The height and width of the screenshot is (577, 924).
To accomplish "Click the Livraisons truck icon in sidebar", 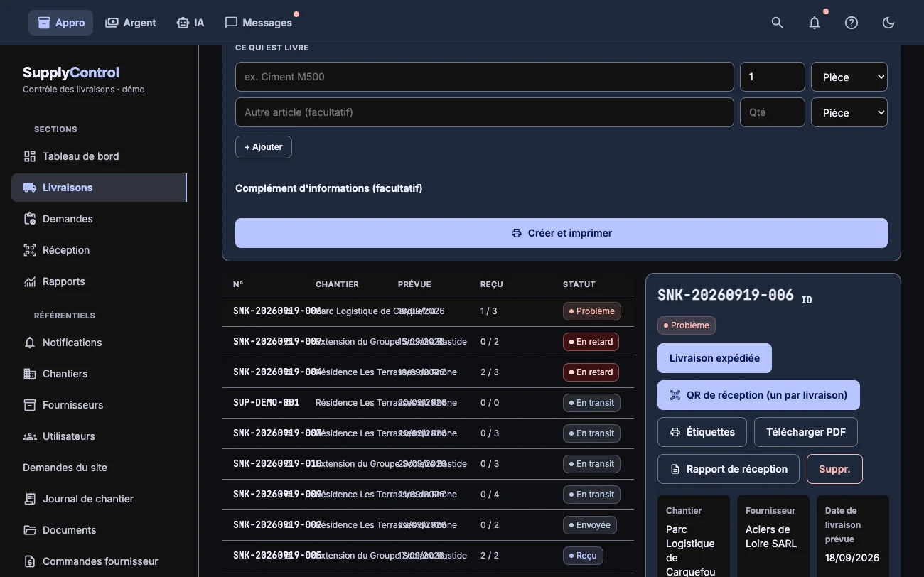I will click(x=30, y=188).
